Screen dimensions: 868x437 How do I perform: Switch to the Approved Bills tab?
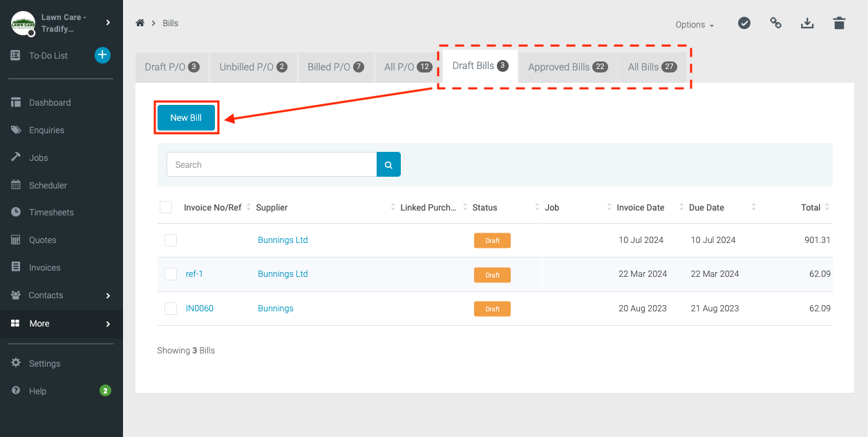coord(567,67)
